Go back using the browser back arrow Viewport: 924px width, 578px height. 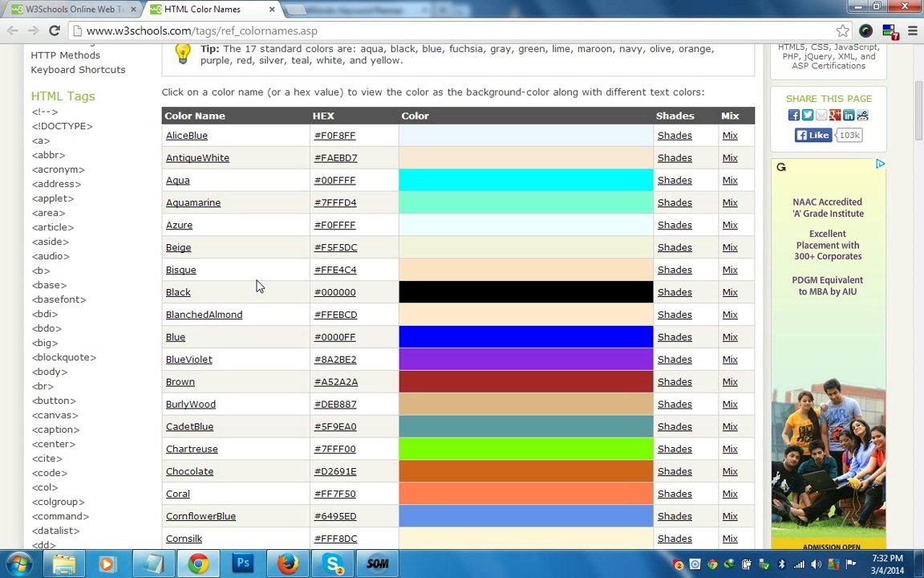(x=13, y=31)
